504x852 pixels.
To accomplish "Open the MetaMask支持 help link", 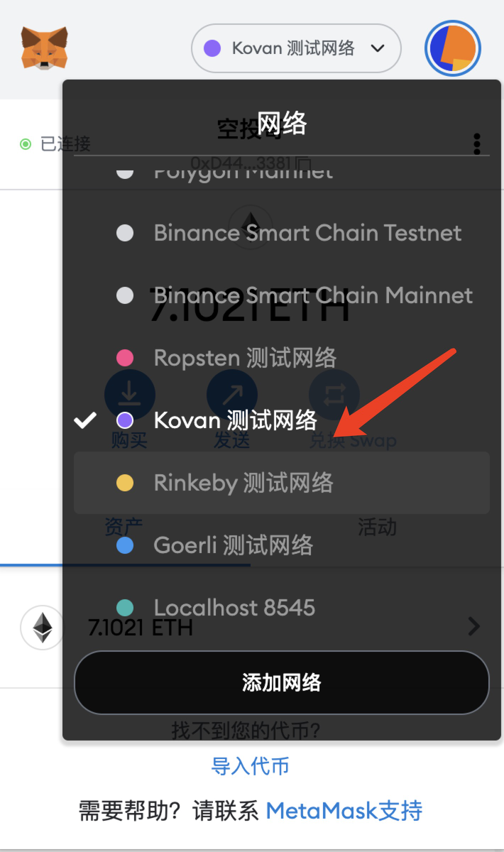I will click(x=344, y=810).
